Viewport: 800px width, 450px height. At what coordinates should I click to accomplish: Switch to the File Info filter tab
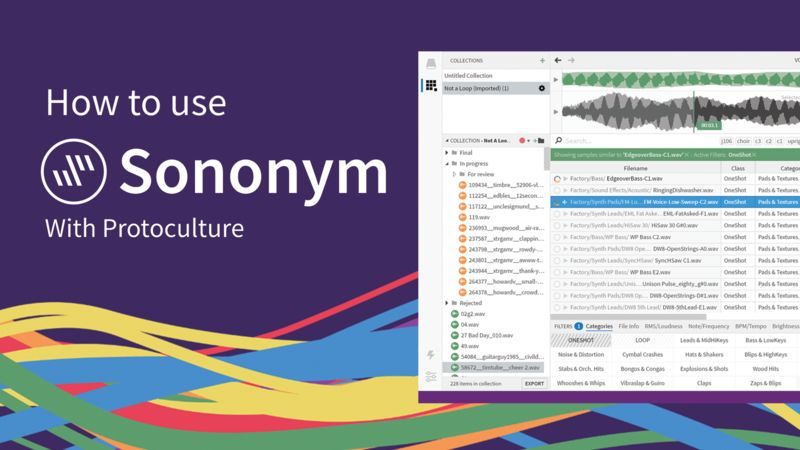(629, 327)
